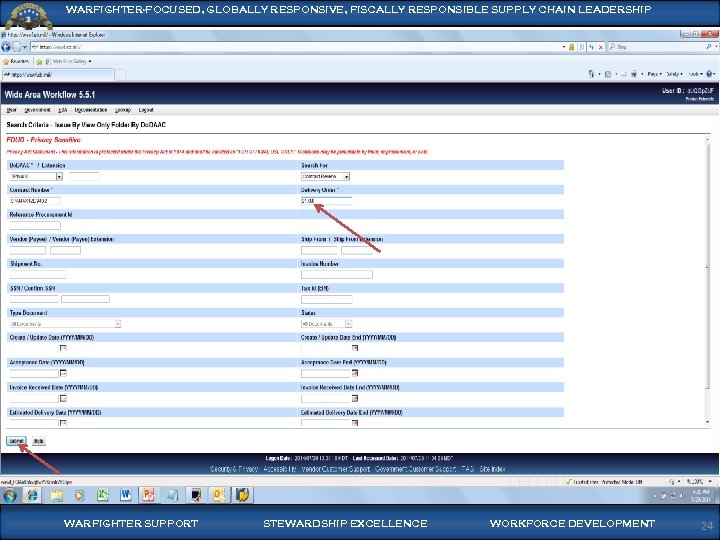Click the Help button beside Submit
This screenshot has width=720, height=540.
pos(39,441)
